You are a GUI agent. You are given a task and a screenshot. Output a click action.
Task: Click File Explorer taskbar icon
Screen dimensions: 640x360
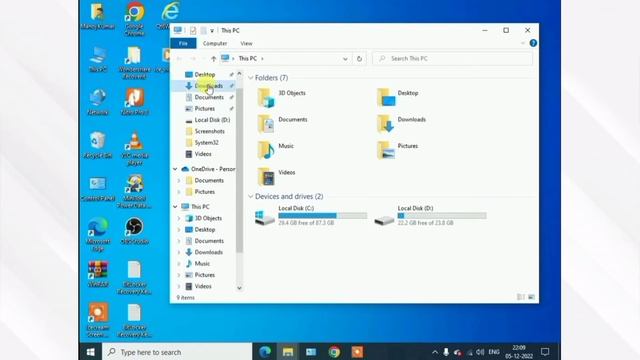click(x=288, y=351)
